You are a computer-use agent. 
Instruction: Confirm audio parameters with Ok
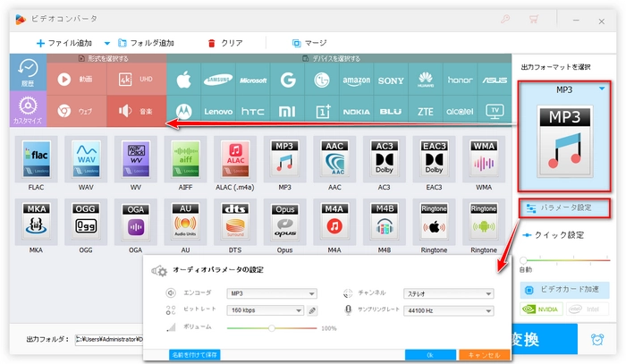click(x=430, y=355)
